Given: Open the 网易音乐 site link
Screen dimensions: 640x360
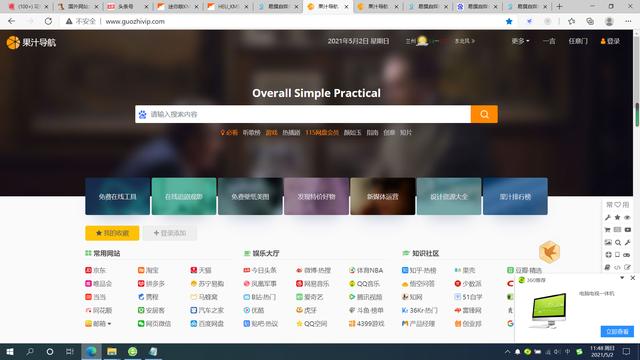Looking at the screenshot, I should click(313, 284).
